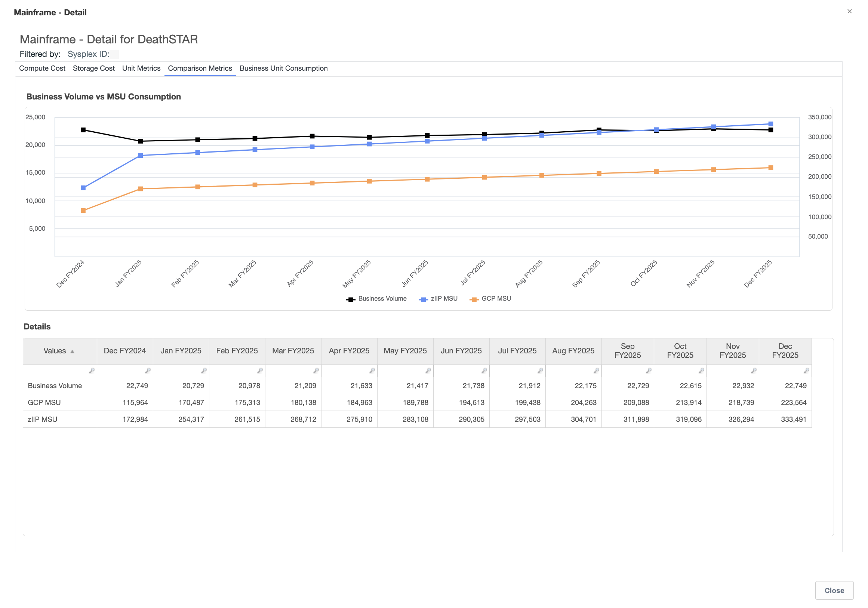Sort table by Jan FY2025 column header
868x608 pixels.
(181, 351)
